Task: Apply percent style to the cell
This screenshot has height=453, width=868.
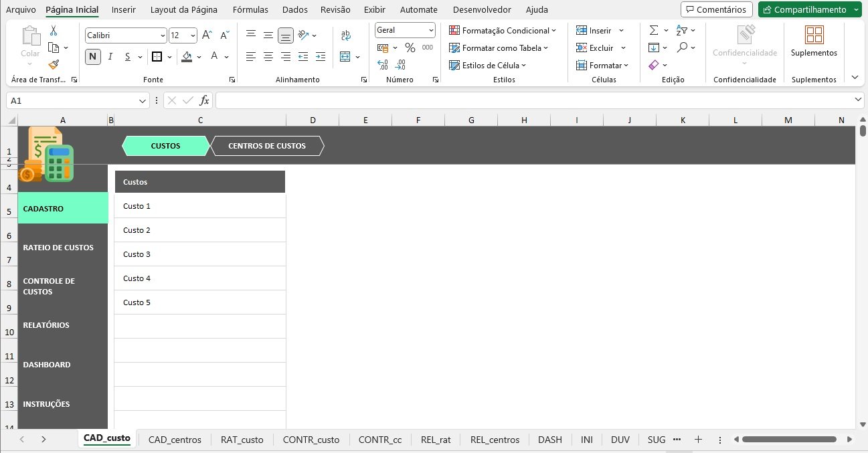Action: point(410,48)
